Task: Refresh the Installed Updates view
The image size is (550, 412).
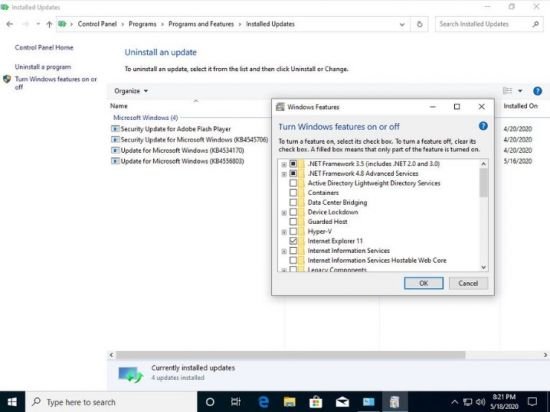Action: pos(420,24)
